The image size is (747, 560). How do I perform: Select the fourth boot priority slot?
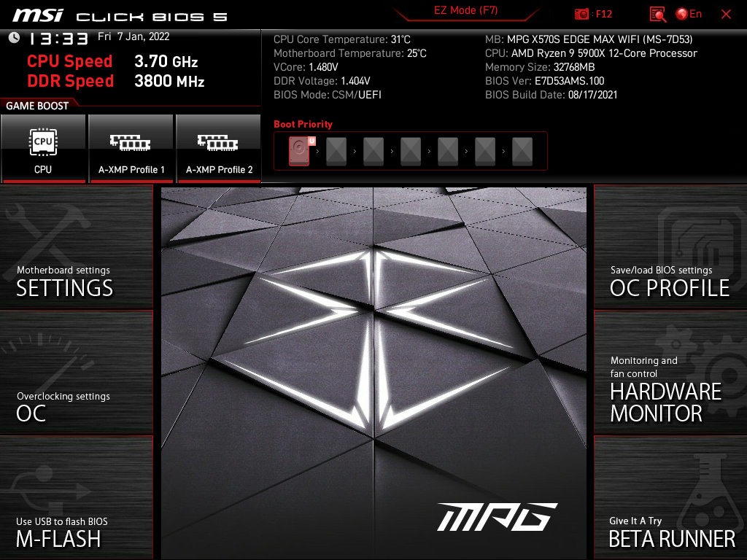click(411, 152)
